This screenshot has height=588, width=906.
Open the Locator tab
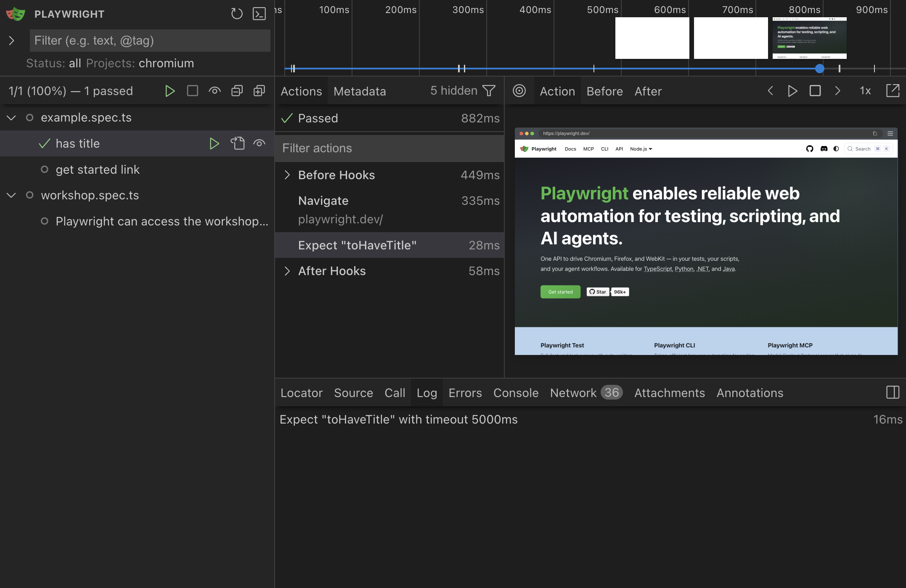[302, 393]
